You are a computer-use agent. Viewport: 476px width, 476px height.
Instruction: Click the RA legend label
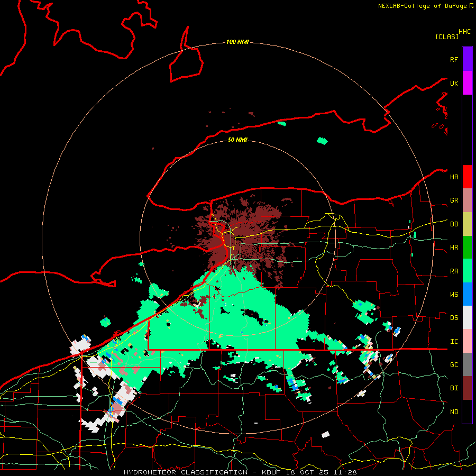coord(454,271)
